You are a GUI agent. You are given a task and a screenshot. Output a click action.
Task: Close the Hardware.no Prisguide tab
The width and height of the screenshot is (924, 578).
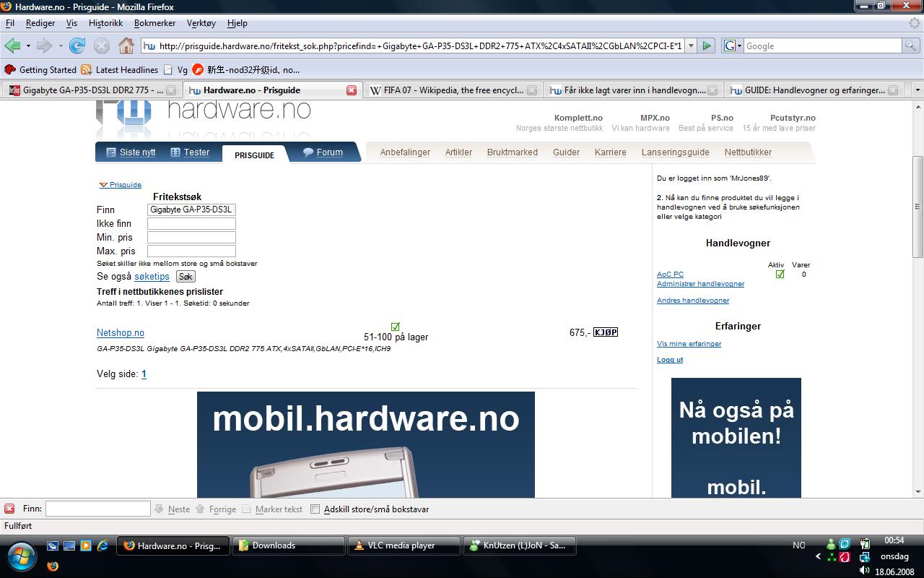point(352,90)
